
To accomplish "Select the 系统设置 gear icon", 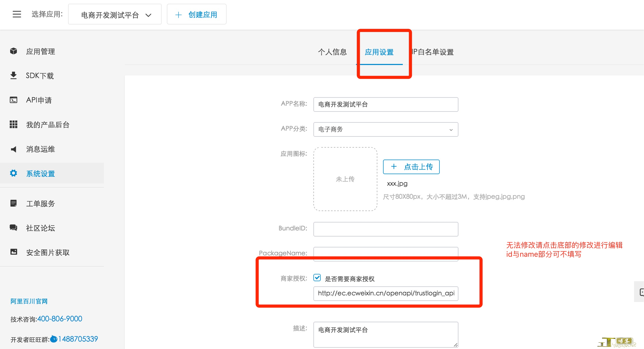I will [x=14, y=173].
